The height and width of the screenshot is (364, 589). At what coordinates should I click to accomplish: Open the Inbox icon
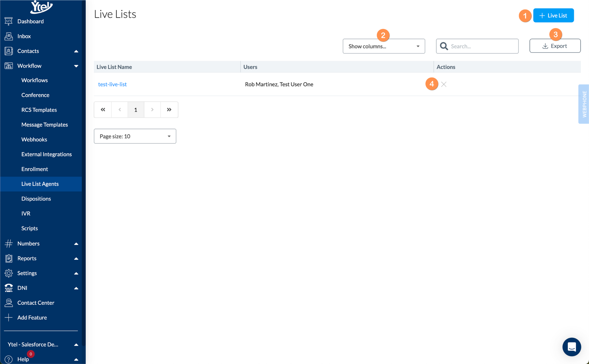tap(8, 36)
